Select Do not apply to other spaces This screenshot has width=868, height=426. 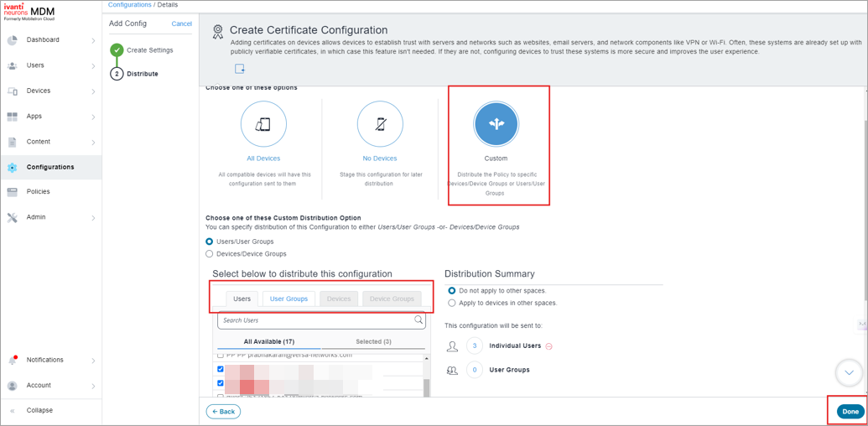[452, 290]
